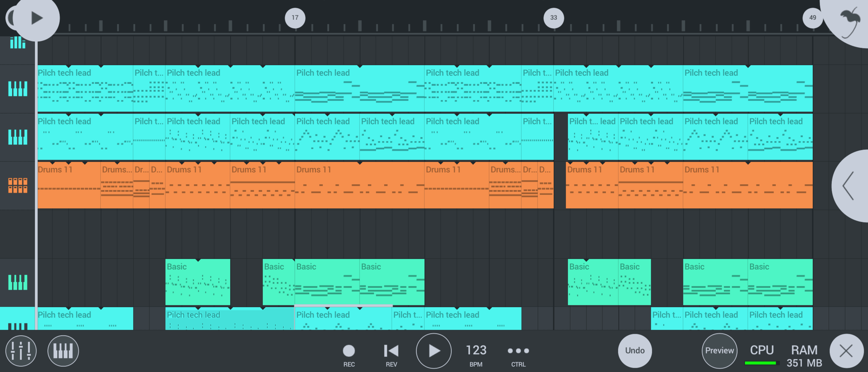
Task: Select the step sequencer icon on the top track
Action: pyautogui.click(x=18, y=43)
